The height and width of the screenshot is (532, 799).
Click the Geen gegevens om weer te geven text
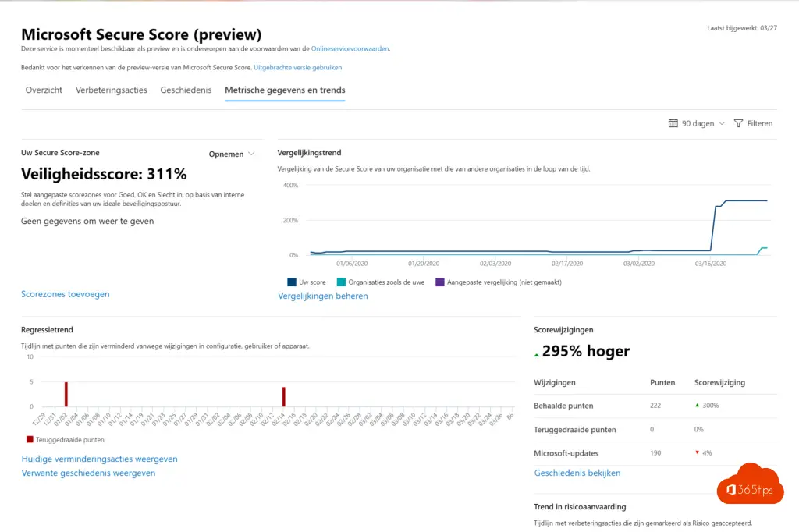pos(87,221)
